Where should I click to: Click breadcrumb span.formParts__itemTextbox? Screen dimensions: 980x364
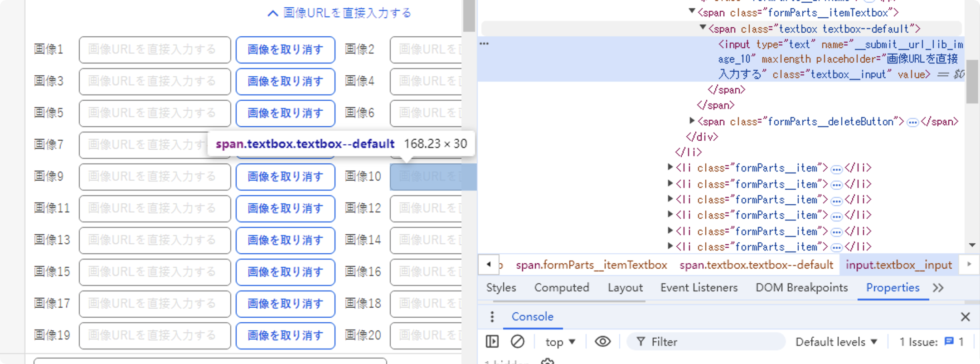point(592,265)
